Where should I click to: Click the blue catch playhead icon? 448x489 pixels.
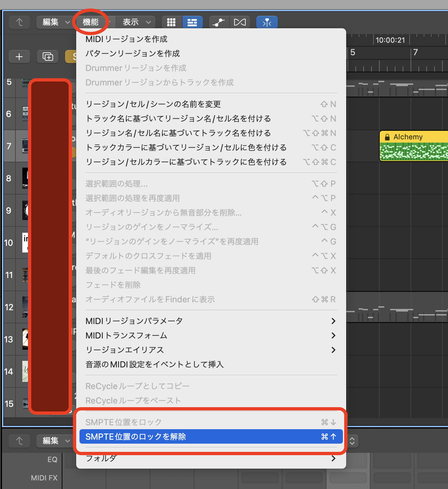267,22
